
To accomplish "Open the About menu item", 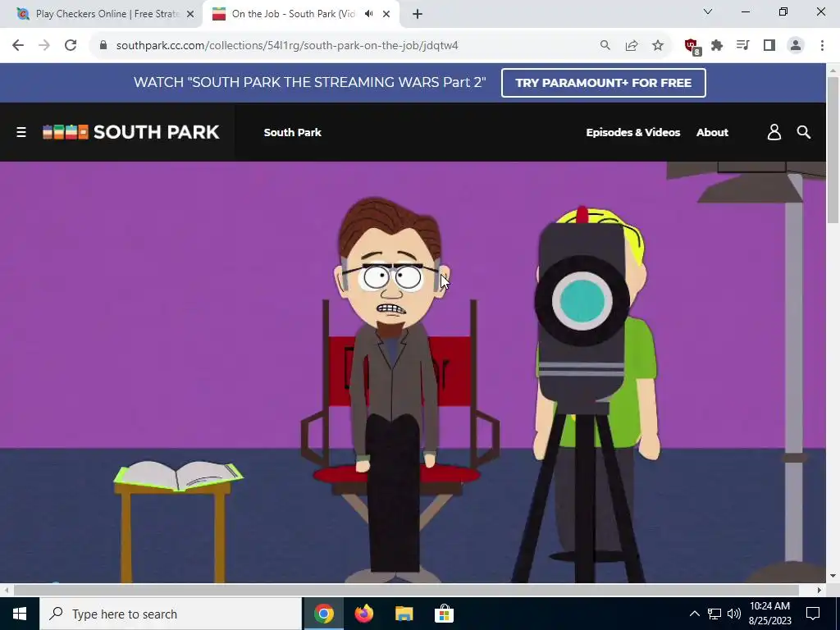I will 712,132.
